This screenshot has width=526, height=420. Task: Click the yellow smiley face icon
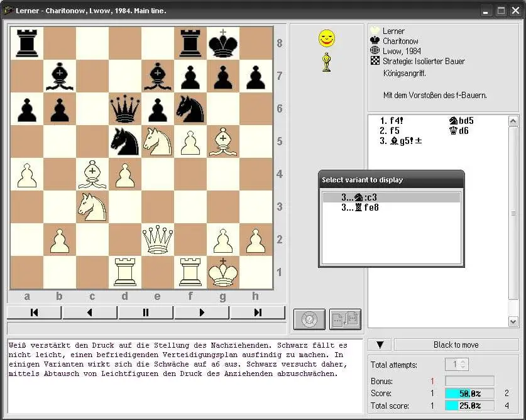point(326,38)
